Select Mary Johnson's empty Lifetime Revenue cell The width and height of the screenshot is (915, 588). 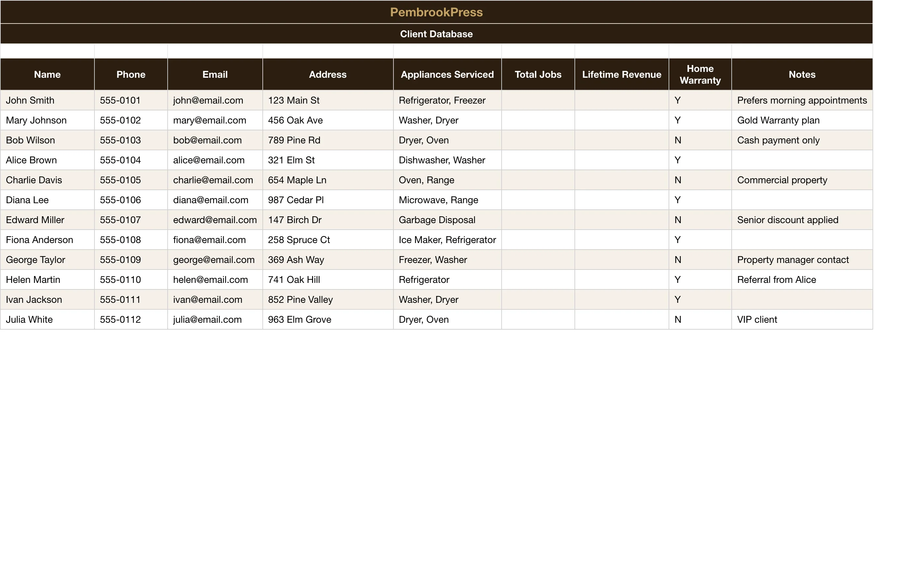coord(622,120)
